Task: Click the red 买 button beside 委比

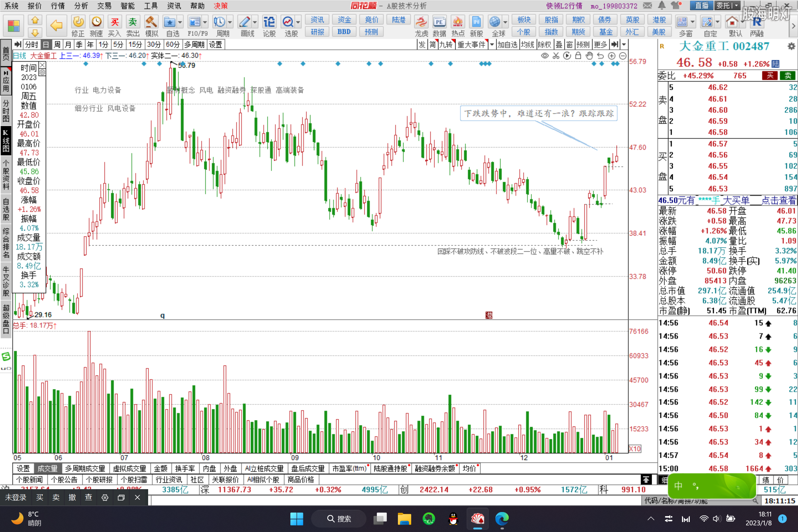Action: (x=770, y=76)
